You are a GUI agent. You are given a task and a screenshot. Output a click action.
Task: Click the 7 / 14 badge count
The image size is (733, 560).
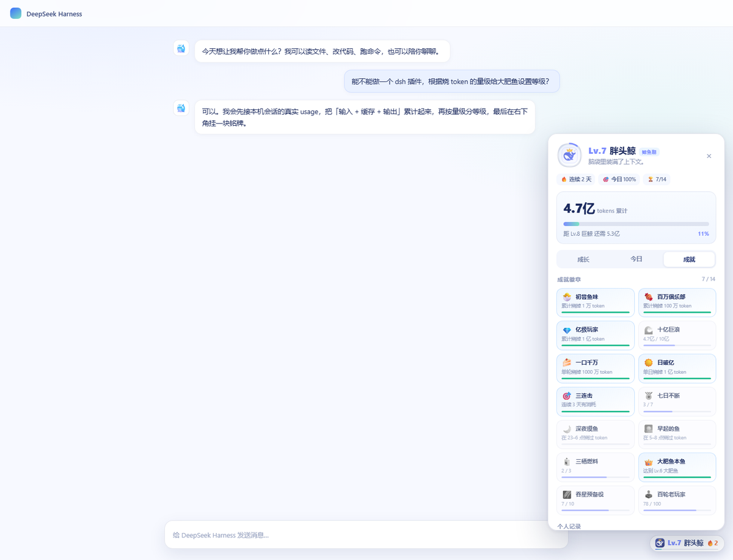709,279
